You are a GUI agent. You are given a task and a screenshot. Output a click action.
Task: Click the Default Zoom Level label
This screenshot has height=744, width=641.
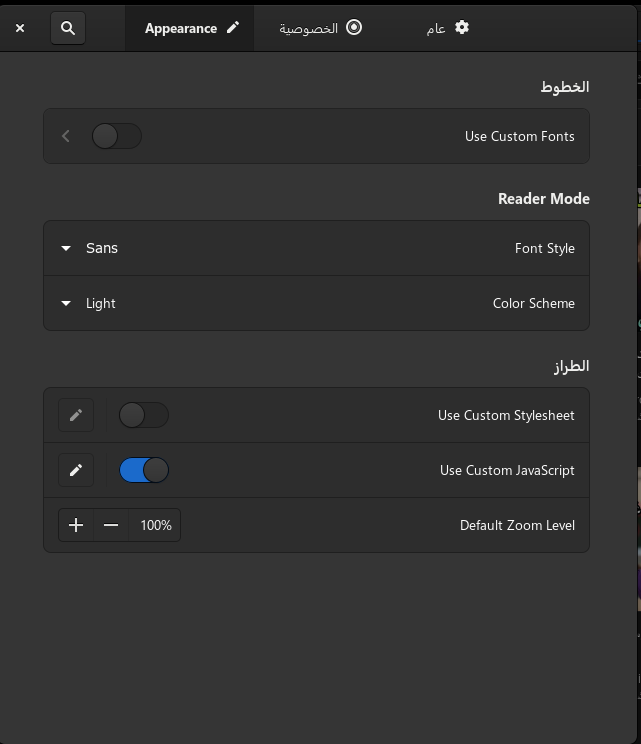coord(517,525)
